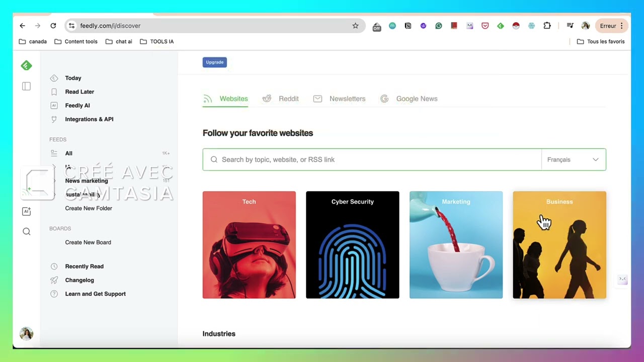644x362 pixels.
Task: Expand the News marketing folder chevron
Action: pyautogui.click(x=54, y=180)
